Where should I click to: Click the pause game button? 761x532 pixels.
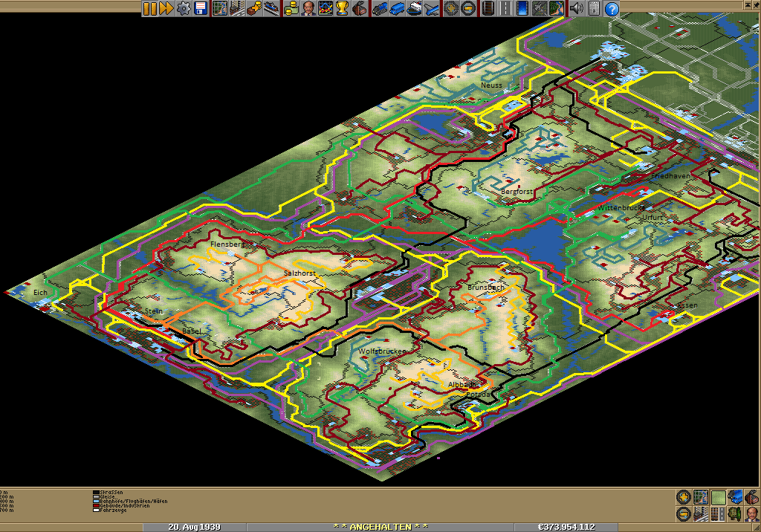pos(149,8)
